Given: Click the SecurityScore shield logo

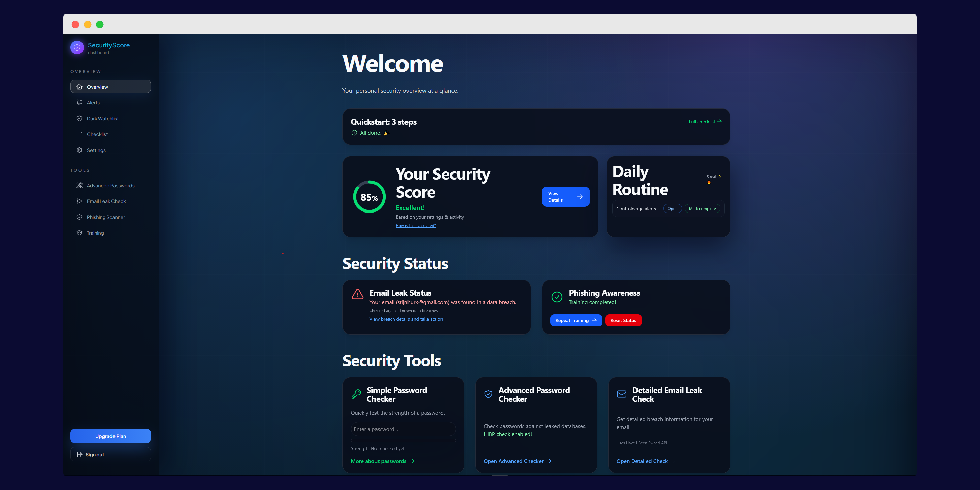Looking at the screenshot, I should click(x=77, y=47).
